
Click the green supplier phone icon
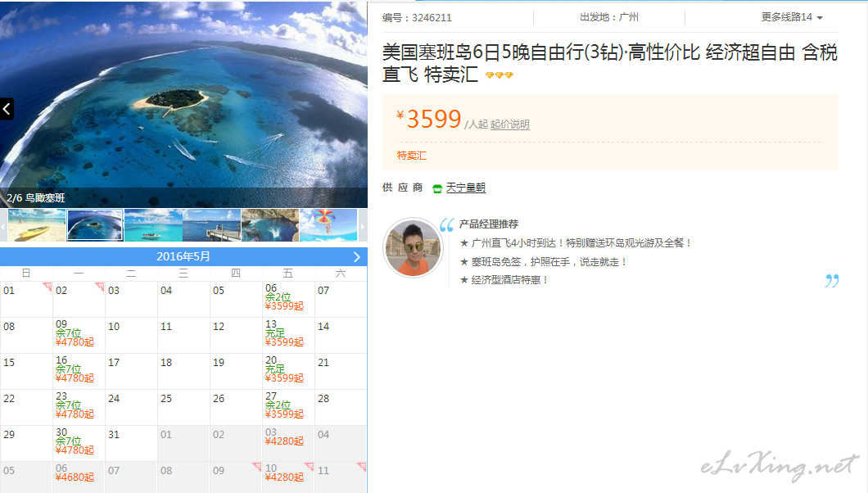(x=437, y=188)
